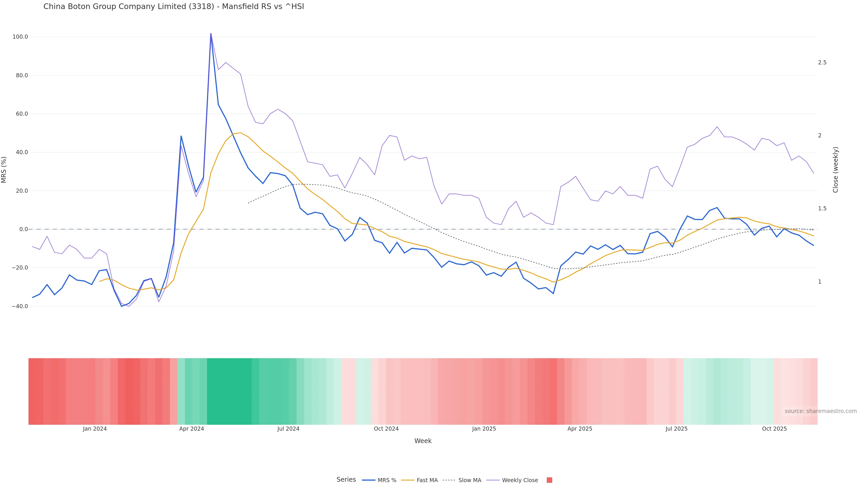Click the Jan 2025 x-axis tick label
Viewport: 868px width, 488px height.
tap(484, 429)
